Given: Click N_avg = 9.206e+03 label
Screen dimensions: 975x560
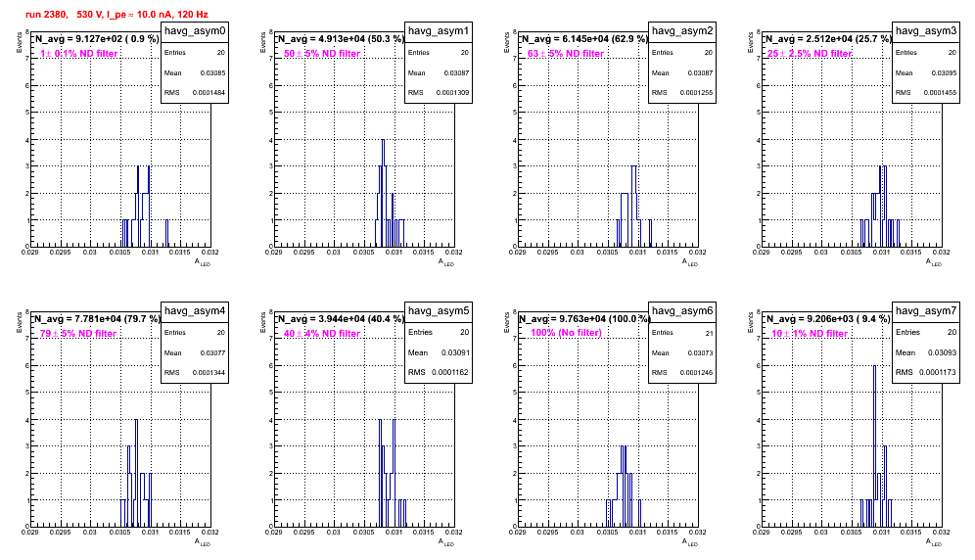Looking at the screenshot, I should [x=828, y=318].
